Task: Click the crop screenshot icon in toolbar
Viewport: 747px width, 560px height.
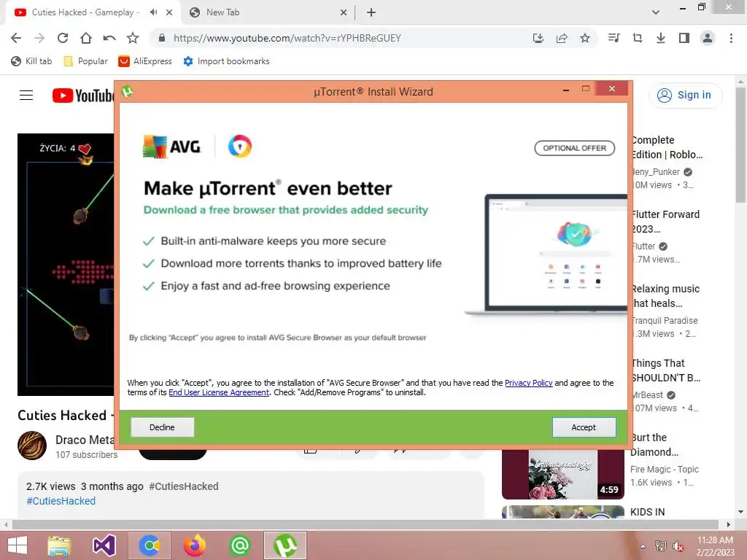Action: 638,38
